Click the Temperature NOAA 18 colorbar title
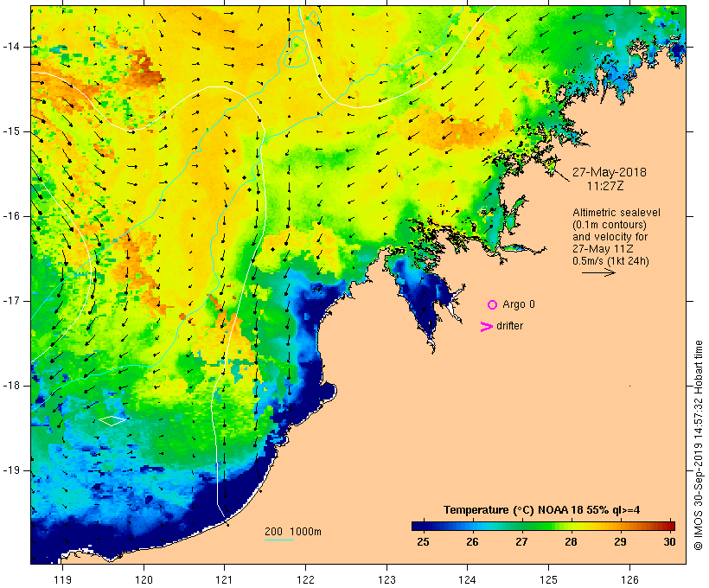The height and width of the screenshot is (588, 709). [542, 510]
